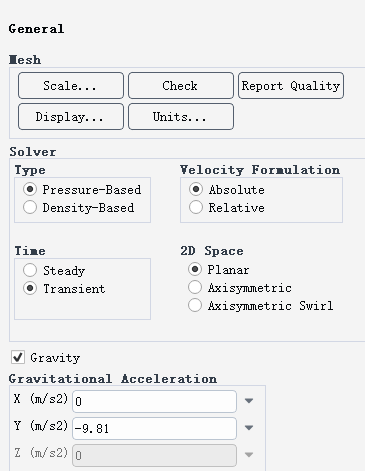
Task: Expand the X acceleration dropdown arrow
Action: (x=249, y=401)
